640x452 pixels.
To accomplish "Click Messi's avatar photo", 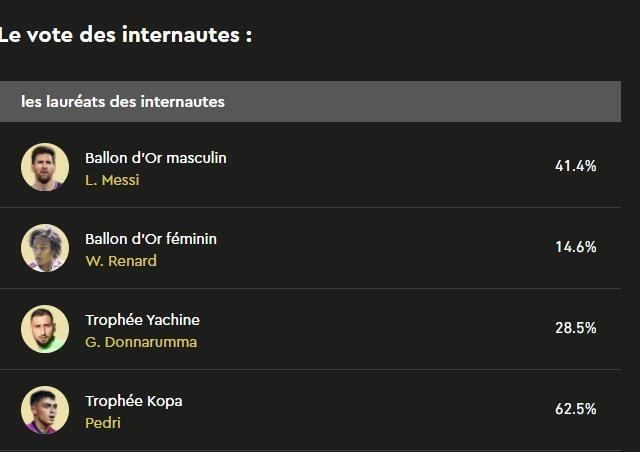I will click(x=45, y=167).
